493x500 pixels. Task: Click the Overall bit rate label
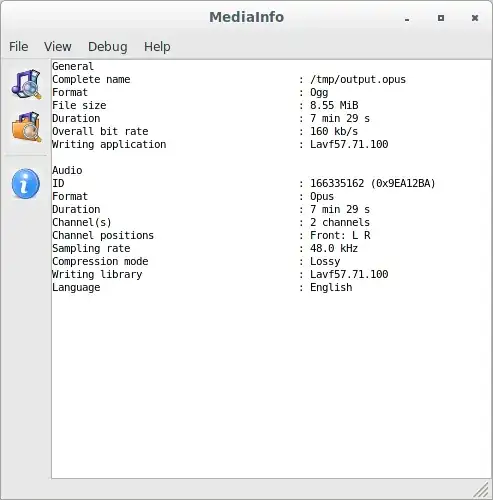pos(100,131)
